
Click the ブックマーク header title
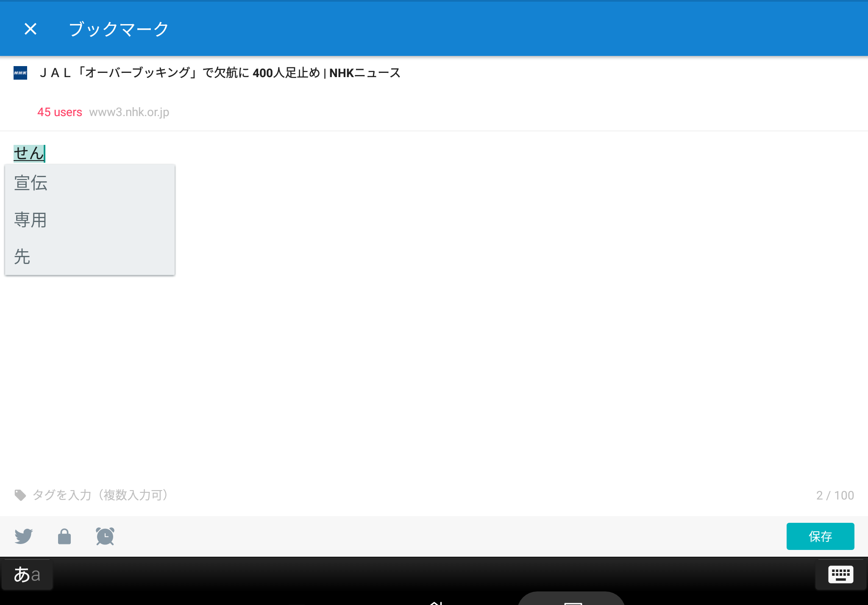point(119,29)
